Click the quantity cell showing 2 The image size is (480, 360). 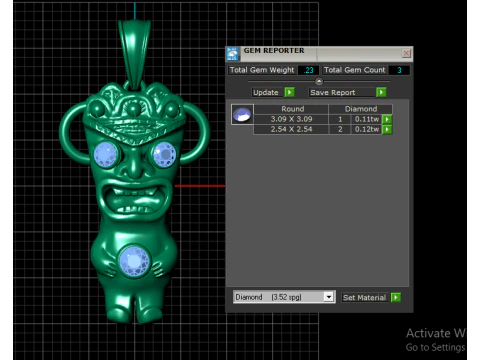[x=340, y=129]
